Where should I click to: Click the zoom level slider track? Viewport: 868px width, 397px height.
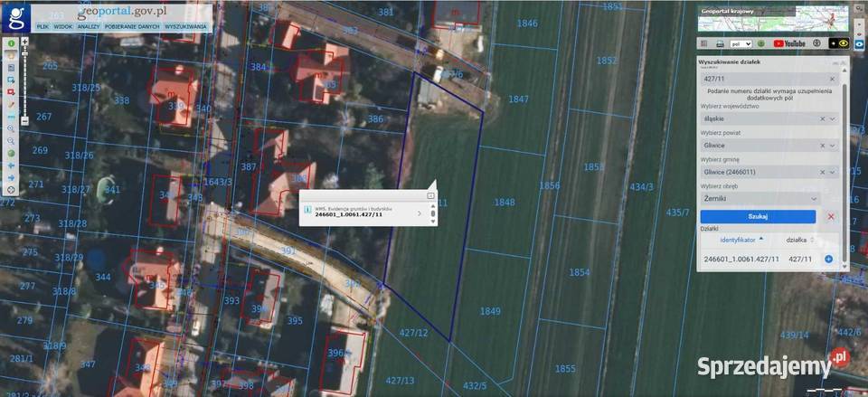click(x=25, y=80)
